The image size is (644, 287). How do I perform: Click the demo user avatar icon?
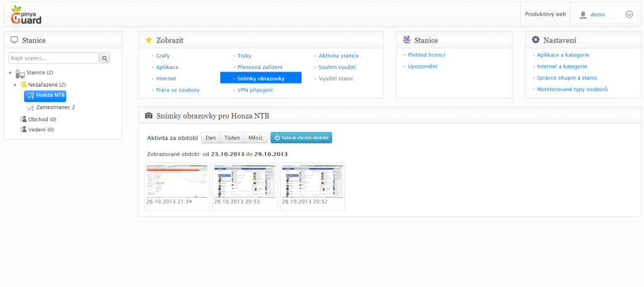(x=583, y=15)
